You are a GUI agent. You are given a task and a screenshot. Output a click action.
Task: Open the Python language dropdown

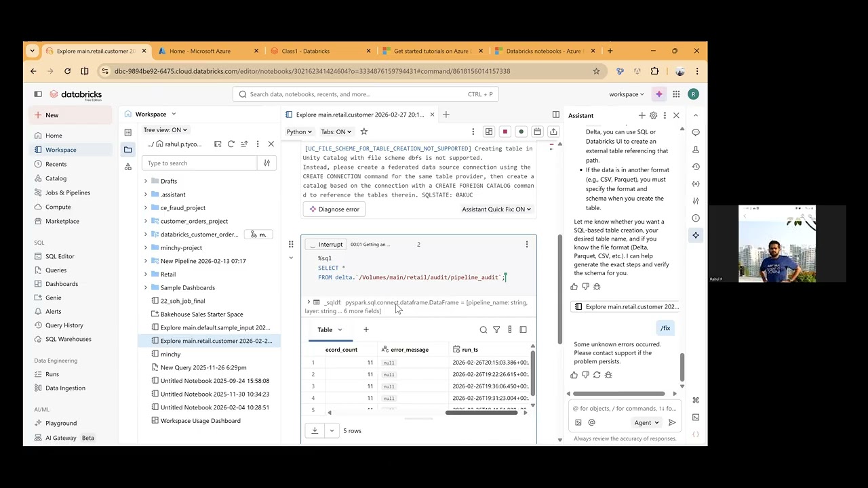299,131
